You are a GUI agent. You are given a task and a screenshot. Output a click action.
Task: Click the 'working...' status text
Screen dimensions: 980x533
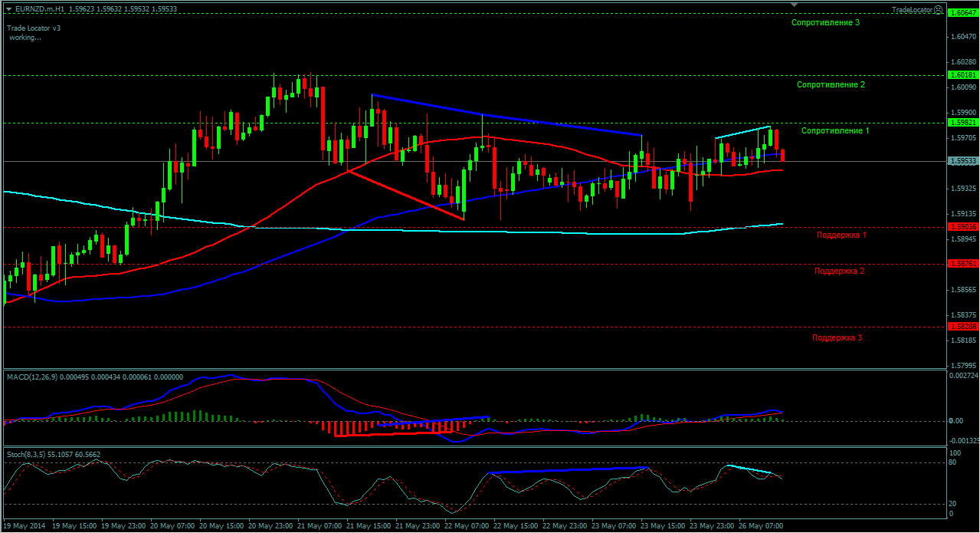click(x=25, y=37)
